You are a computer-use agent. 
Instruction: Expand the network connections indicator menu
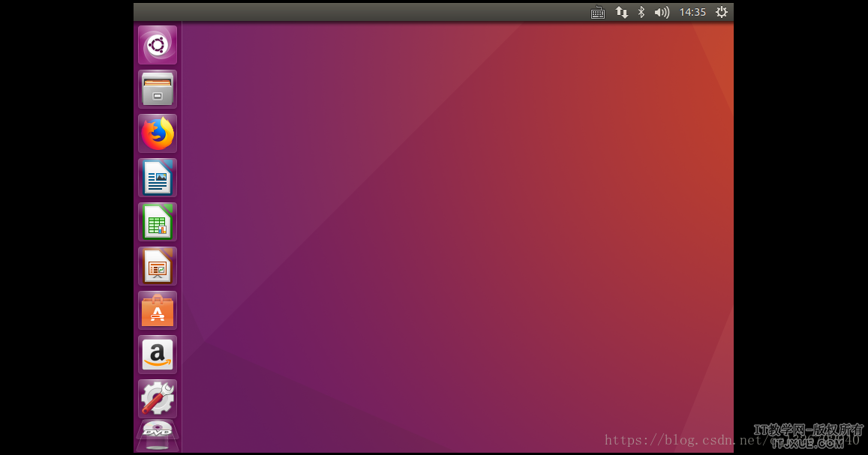coord(621,12)
